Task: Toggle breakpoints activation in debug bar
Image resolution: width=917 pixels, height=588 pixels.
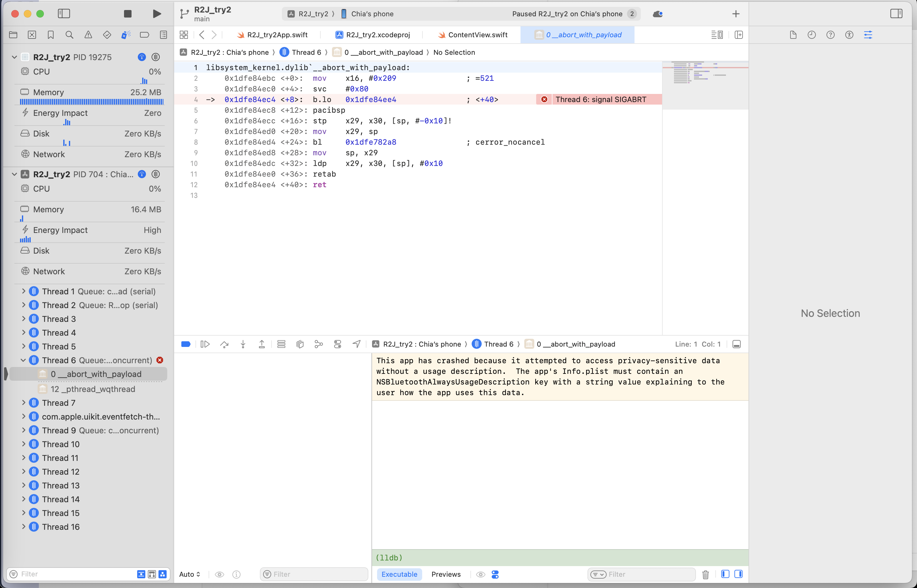Action: [x=186, y=344]
